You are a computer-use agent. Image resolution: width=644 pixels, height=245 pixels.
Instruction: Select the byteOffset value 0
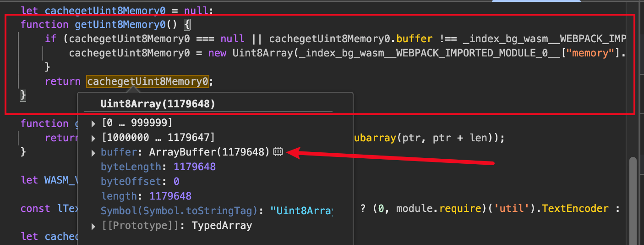coord(176,182)
